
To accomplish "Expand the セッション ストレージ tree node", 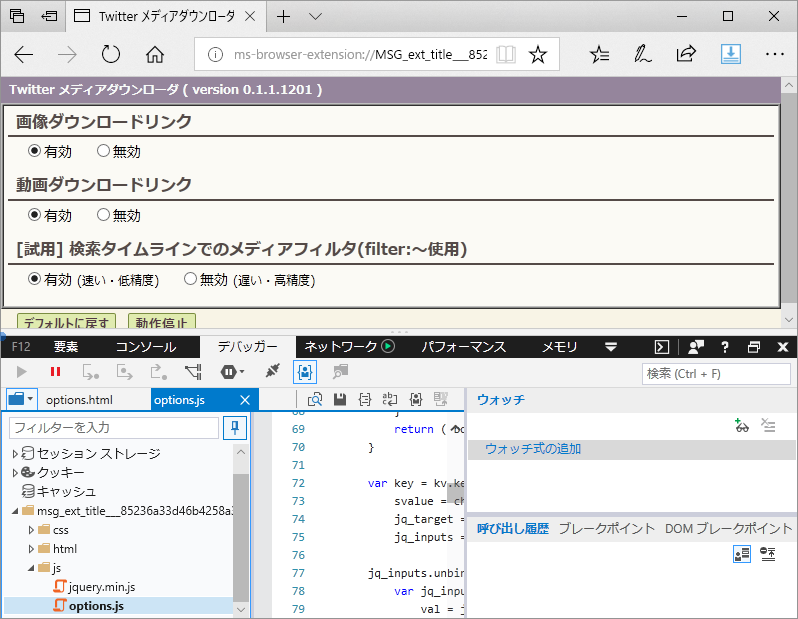I will point(15,454).
